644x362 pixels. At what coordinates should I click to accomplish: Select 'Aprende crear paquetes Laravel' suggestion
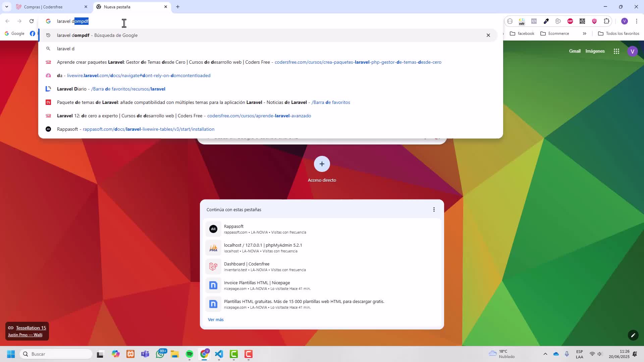(x=268, y=62)
